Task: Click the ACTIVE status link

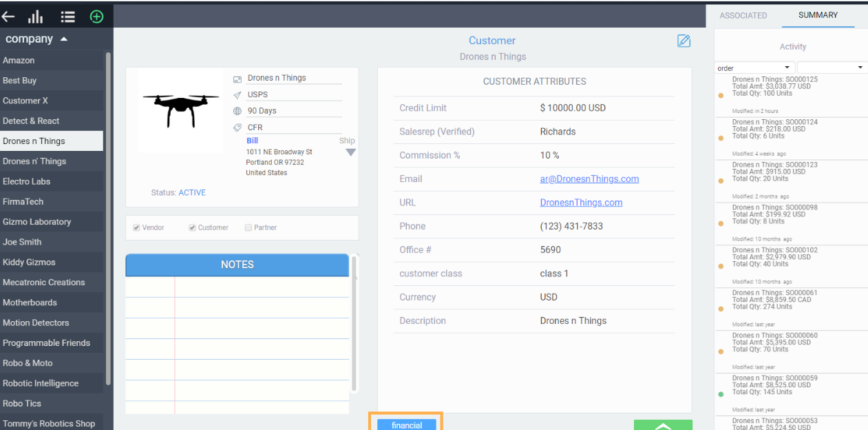Action: [192, 192]
